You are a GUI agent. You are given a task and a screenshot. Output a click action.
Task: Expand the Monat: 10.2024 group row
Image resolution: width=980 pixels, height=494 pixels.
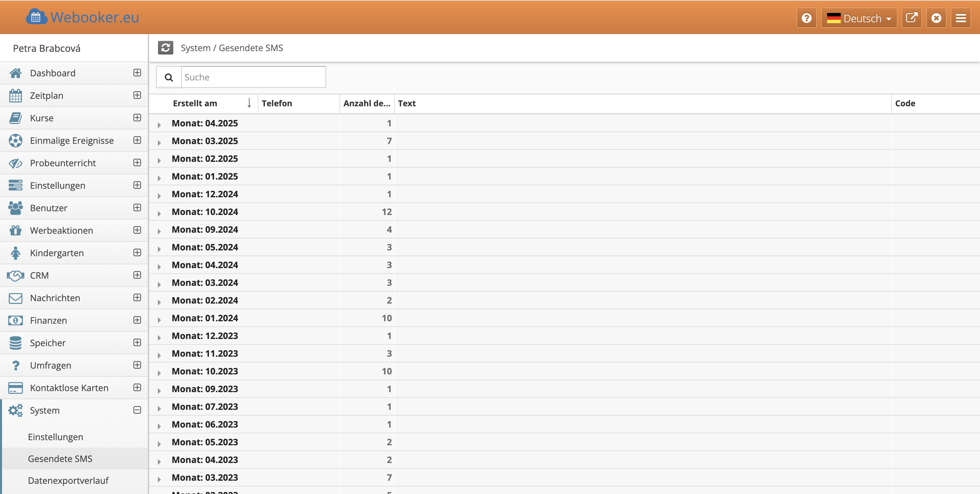tap(159, 213)
